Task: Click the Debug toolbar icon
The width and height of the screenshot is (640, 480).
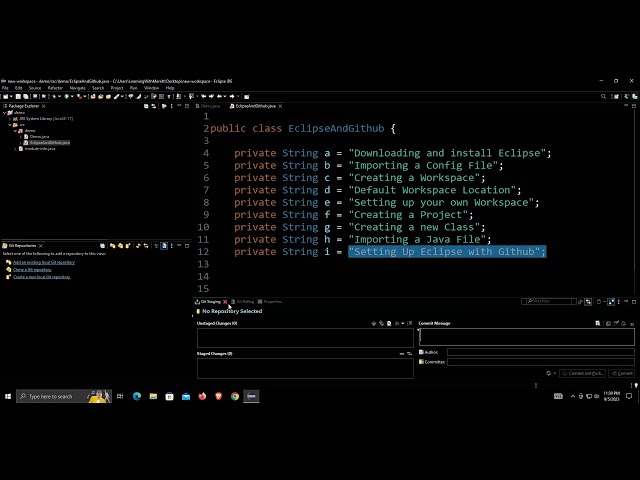Action: point(54,97)
